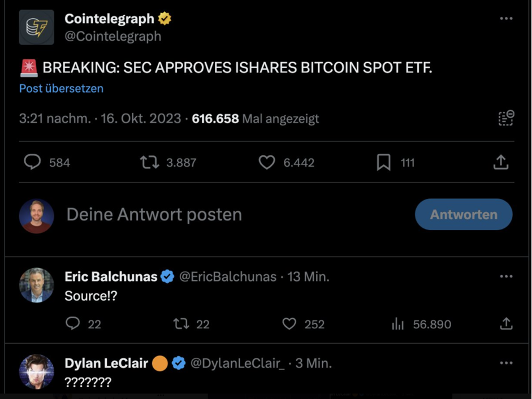532x399 pixels.
Task: Open the @DylanLeClair_ handle link
Action: point(237,363)
